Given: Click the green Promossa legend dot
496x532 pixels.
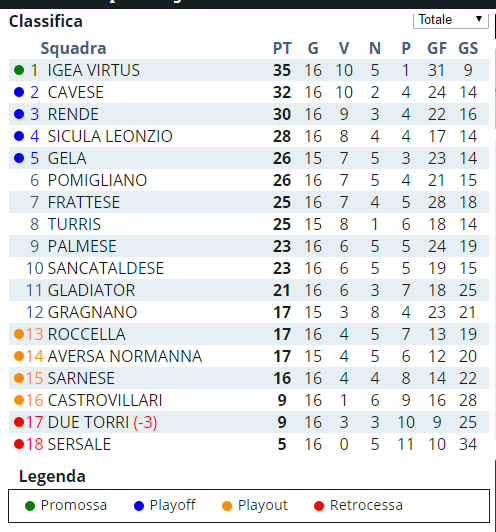Looking at the screenshot, I should click(30, 506).
